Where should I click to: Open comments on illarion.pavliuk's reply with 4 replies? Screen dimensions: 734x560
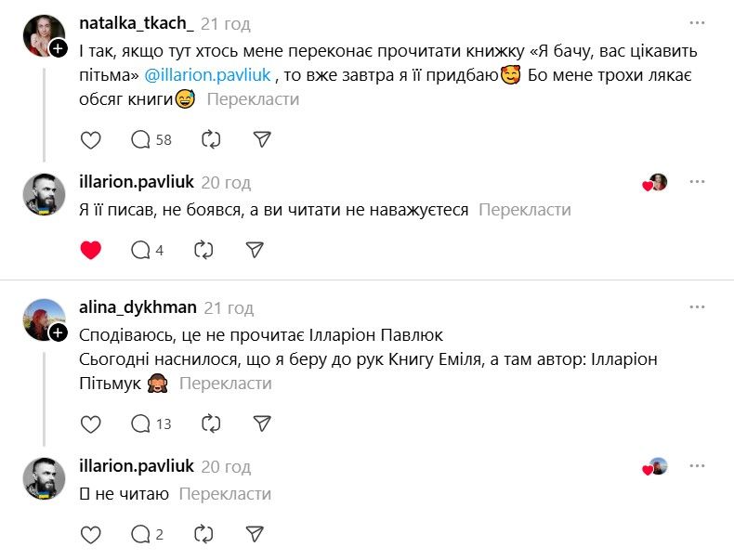click(147, 249)
